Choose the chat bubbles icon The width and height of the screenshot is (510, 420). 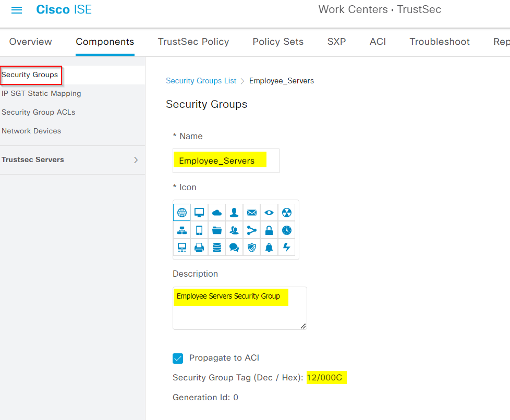pyautogui.click(x=234, y=248)
